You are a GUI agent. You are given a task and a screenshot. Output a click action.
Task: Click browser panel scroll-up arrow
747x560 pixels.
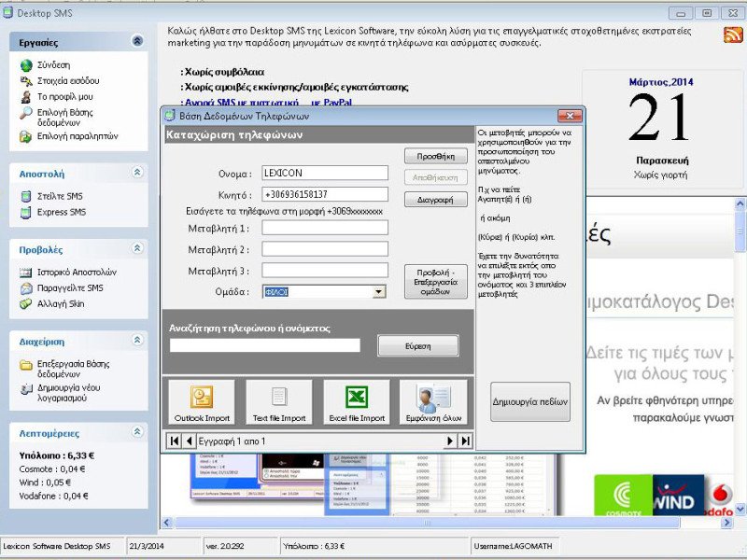740,204
